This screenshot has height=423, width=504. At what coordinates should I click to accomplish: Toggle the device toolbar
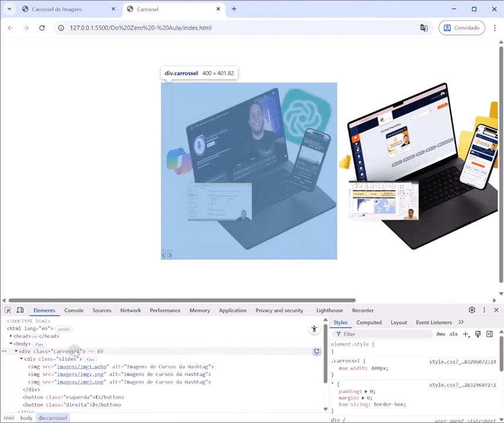[x=20, y=310]
